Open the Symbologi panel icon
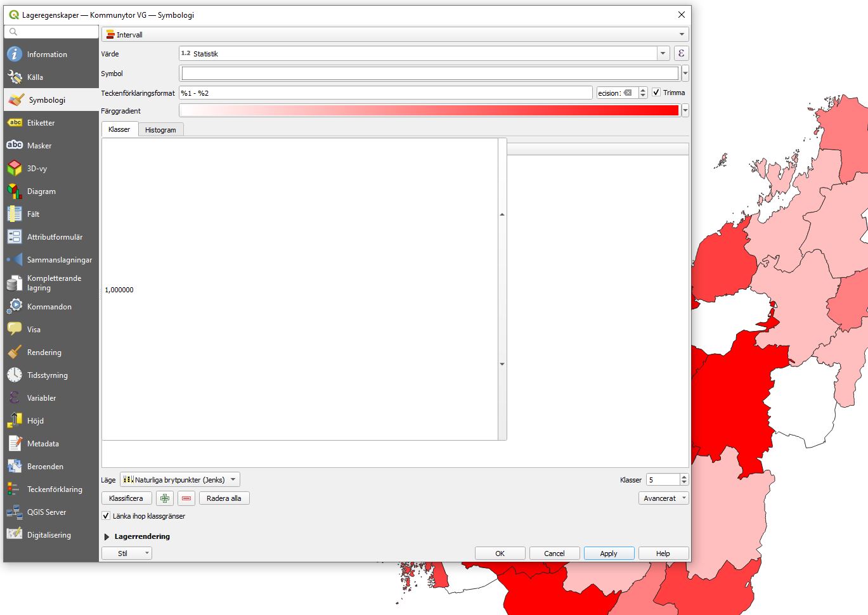868x615 pixels. point(14,99)
